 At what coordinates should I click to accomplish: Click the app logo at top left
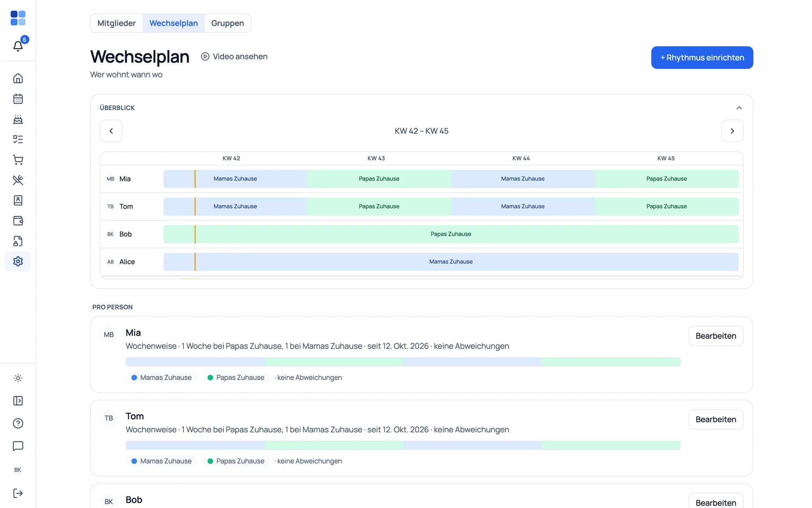18,18
